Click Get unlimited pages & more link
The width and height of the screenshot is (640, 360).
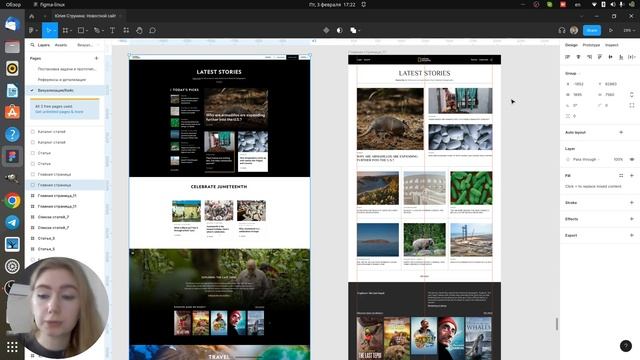tap(59, 112)
